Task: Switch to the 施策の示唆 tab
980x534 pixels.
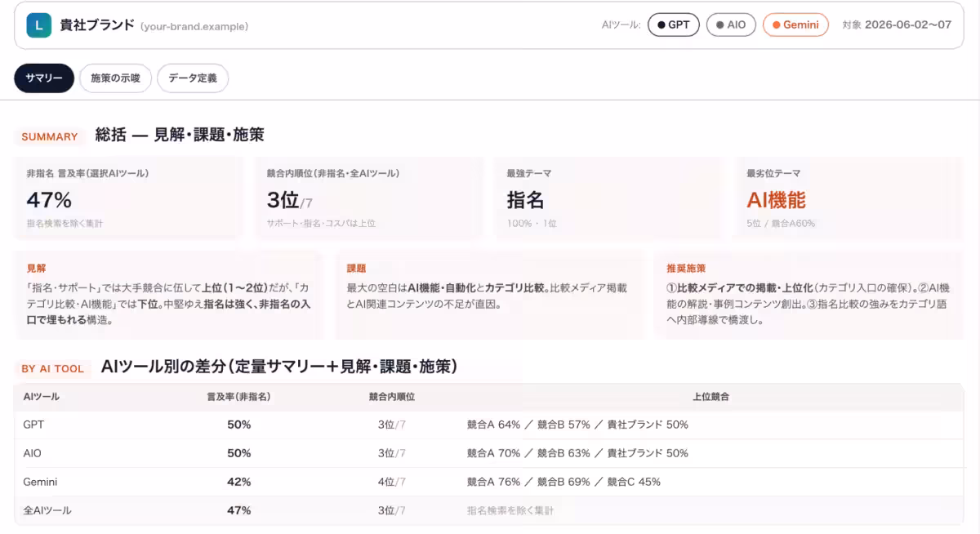Action: pos(115,78)
